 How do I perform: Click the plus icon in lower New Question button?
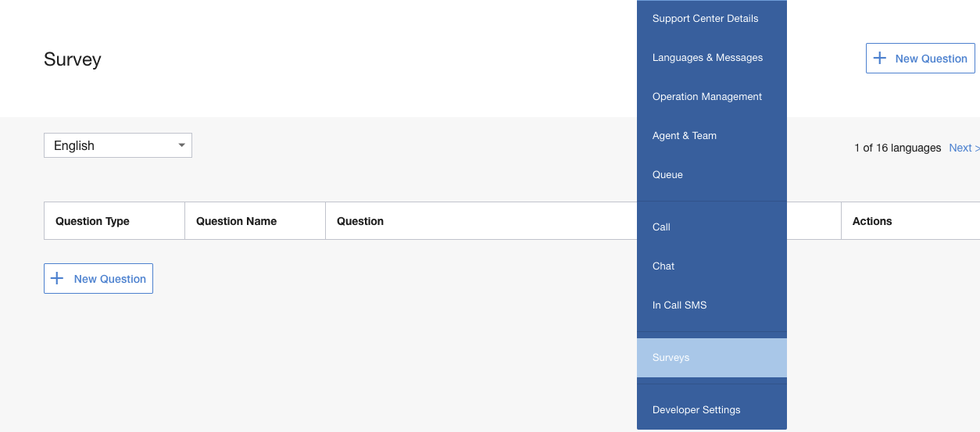tap(57, 278)
